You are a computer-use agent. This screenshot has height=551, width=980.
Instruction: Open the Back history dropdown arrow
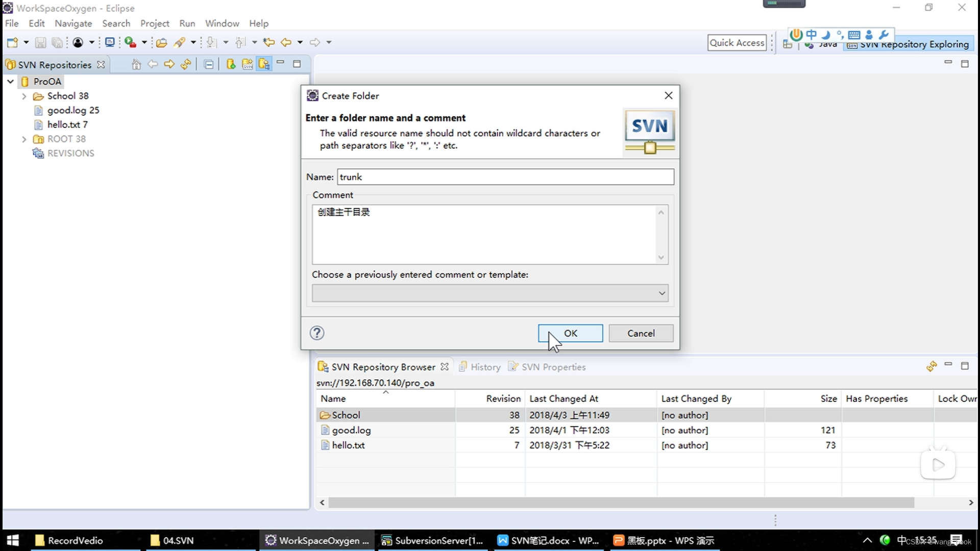tap(300, 42)
